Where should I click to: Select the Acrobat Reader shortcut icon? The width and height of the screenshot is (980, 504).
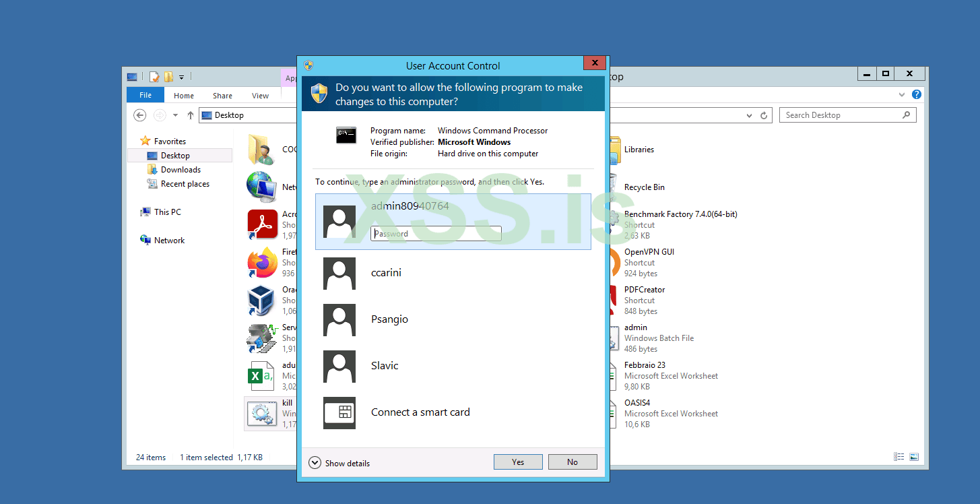(263, 225)
